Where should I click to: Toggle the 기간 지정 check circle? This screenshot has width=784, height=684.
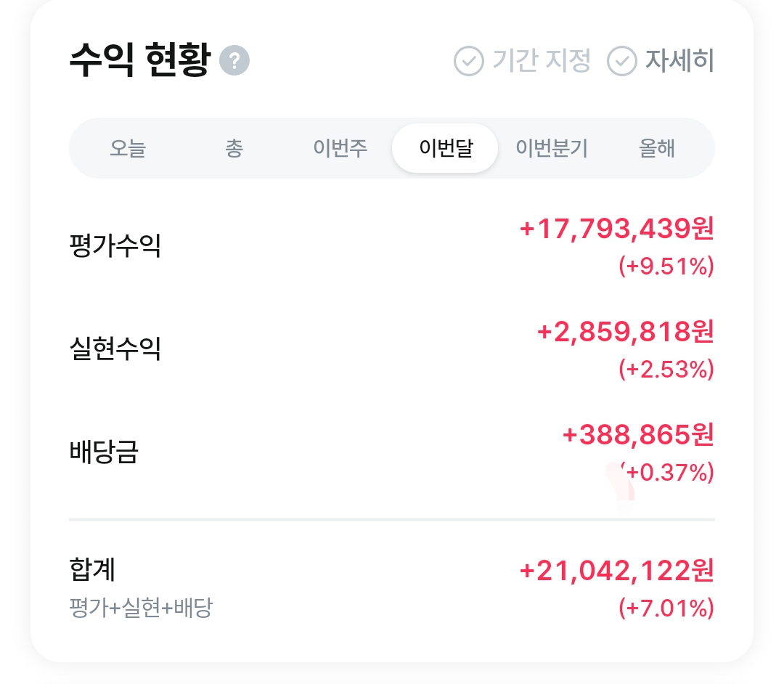(x=468, y=61)
